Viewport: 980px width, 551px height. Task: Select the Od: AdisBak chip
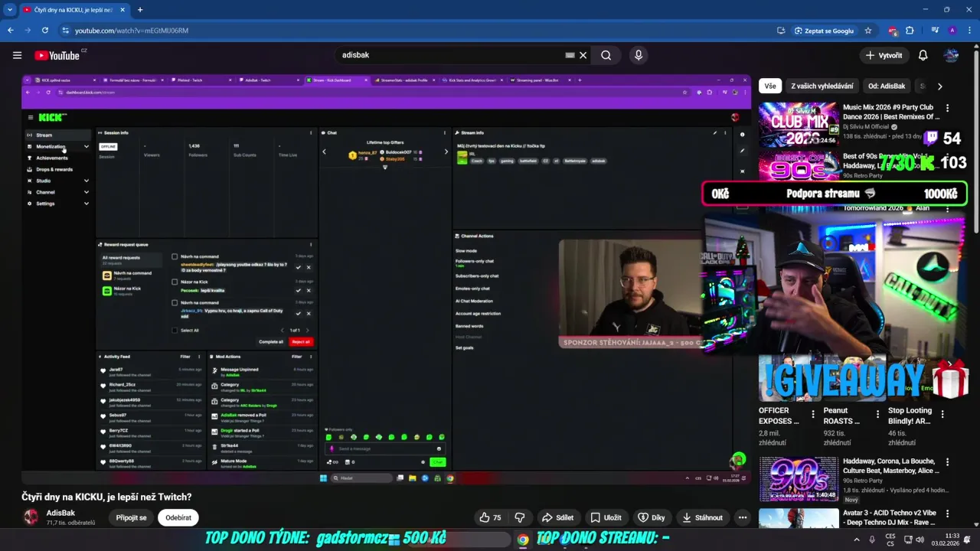(887, 86)
